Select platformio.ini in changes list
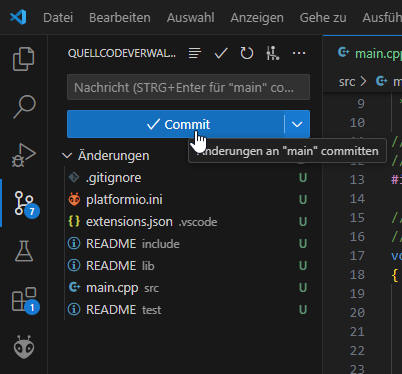Viewport: 402px width, 374px height. [x=187, y=200]
